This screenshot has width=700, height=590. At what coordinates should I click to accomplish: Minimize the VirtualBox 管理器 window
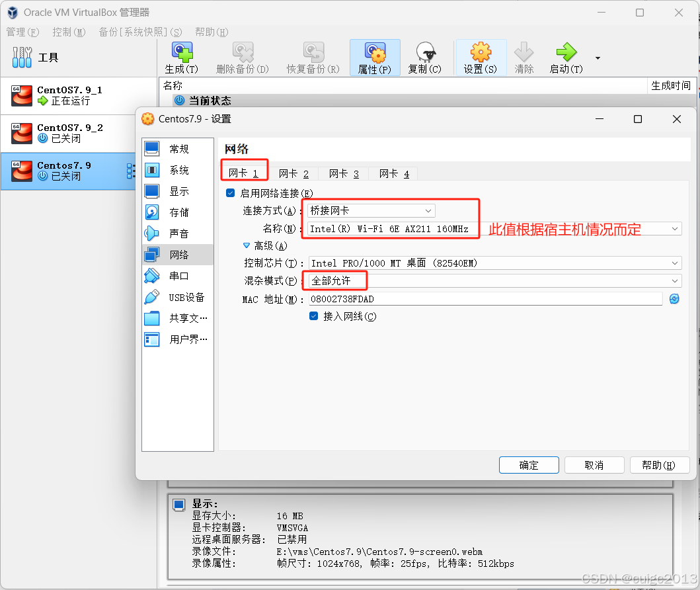[x=602, y=13]
